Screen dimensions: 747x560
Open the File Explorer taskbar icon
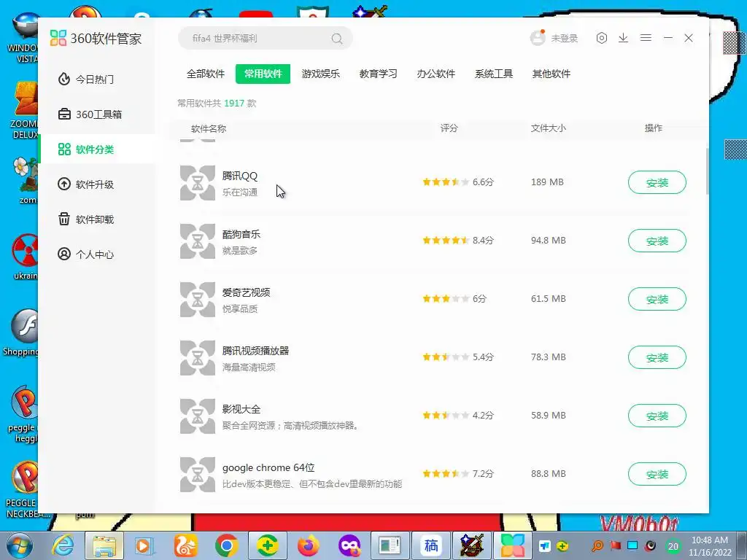pyautogui.click(x=104, y=546)
